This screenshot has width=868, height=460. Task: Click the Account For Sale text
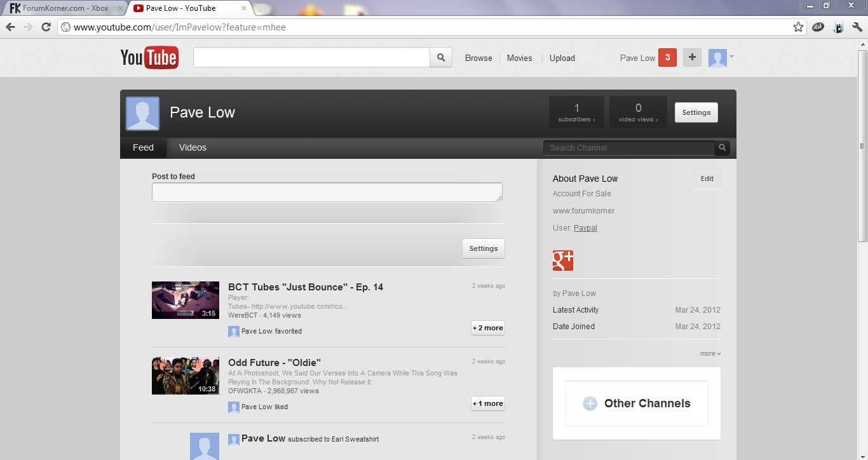point(582,194)
